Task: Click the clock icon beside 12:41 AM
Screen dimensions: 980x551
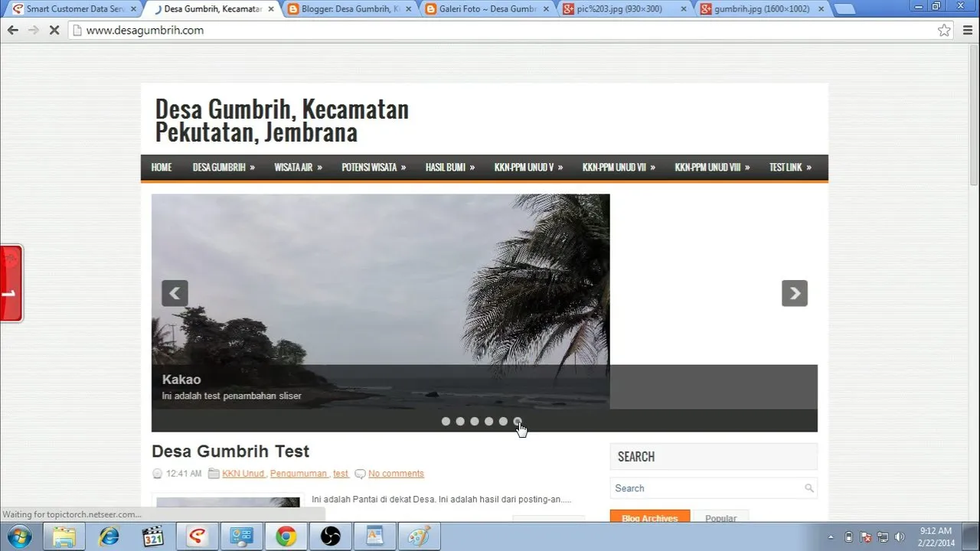Action: [x=158, y=474]
